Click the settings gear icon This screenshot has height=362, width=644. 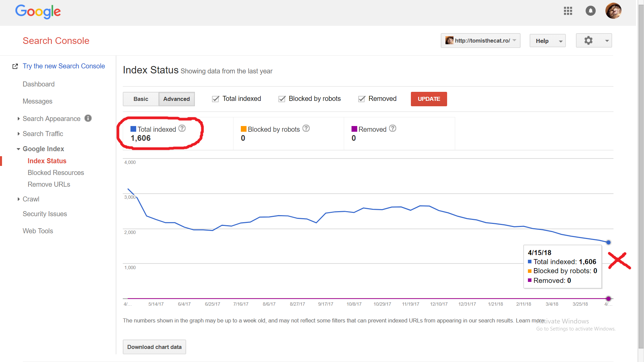(588, 41)
